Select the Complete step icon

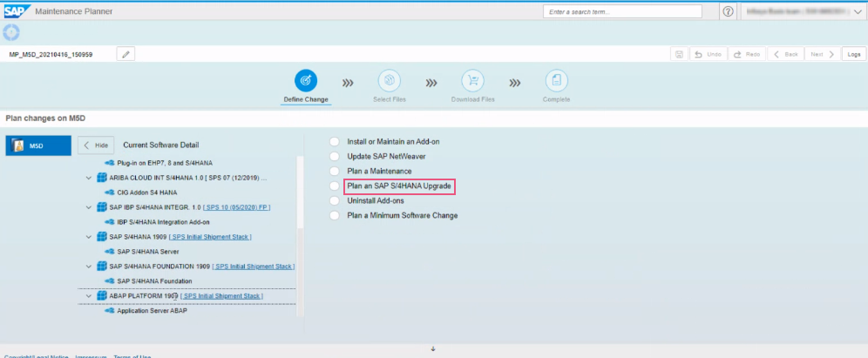(556, 81)
